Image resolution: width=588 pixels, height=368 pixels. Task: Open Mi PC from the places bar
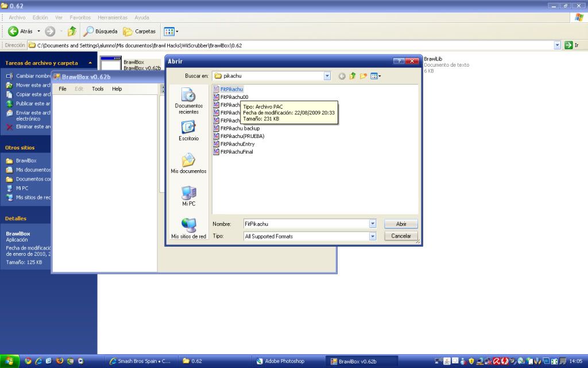188,195
